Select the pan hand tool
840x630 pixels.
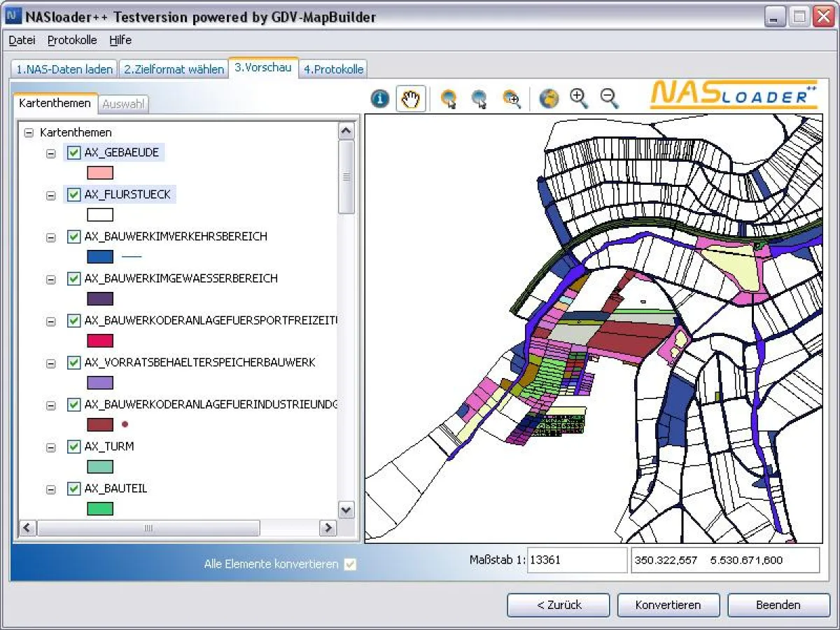(x=411, y=99)
